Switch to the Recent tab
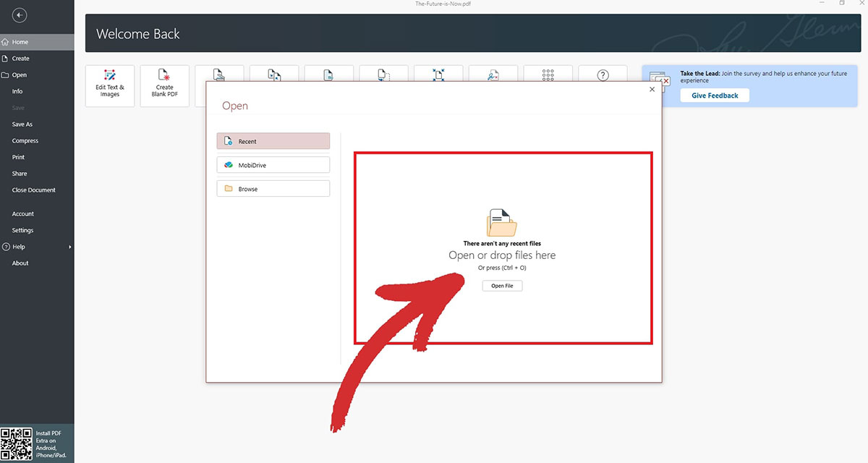This screenshot has width=868, height=463. (x=273, y=140)
